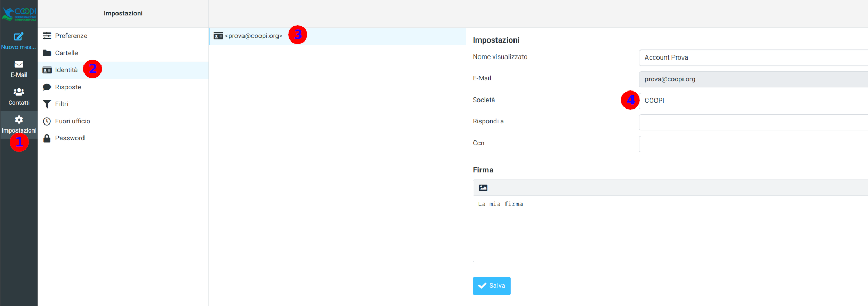
Task: Open the E-Mail envelope icon
Action: (19, 64)
